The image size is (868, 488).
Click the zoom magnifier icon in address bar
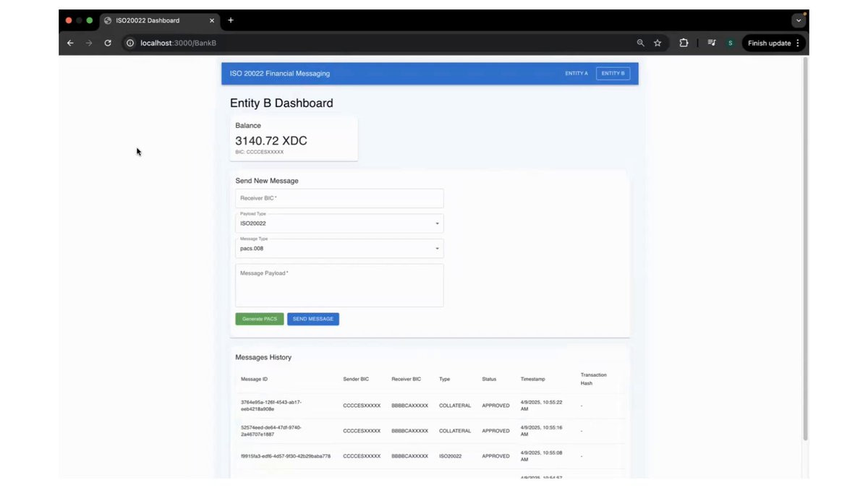(640, 43)
